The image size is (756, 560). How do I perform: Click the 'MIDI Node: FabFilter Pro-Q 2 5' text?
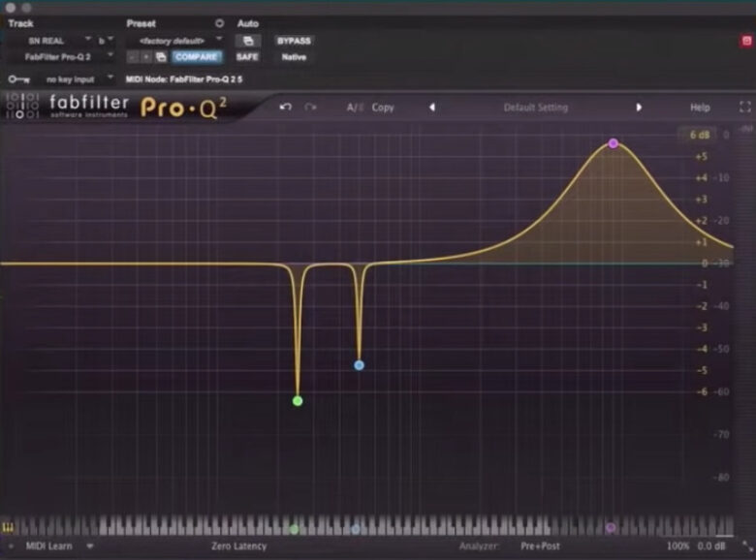(x=184, y=79)
